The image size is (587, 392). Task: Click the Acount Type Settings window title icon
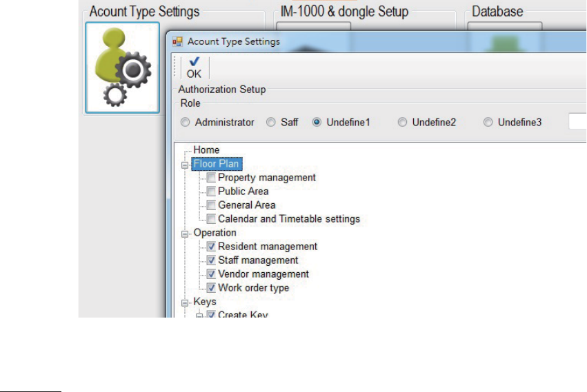[177, 41]
